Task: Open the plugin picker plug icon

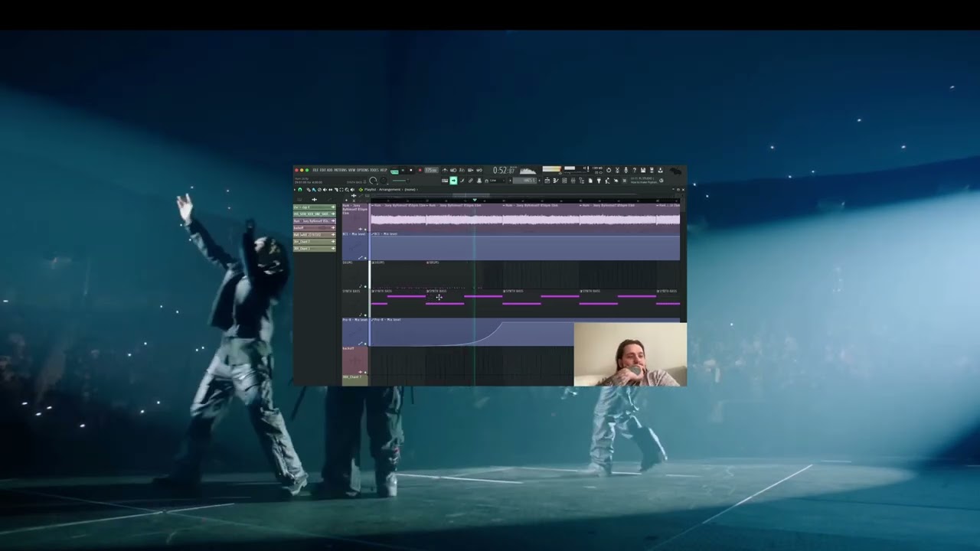Action: (599, 181)
